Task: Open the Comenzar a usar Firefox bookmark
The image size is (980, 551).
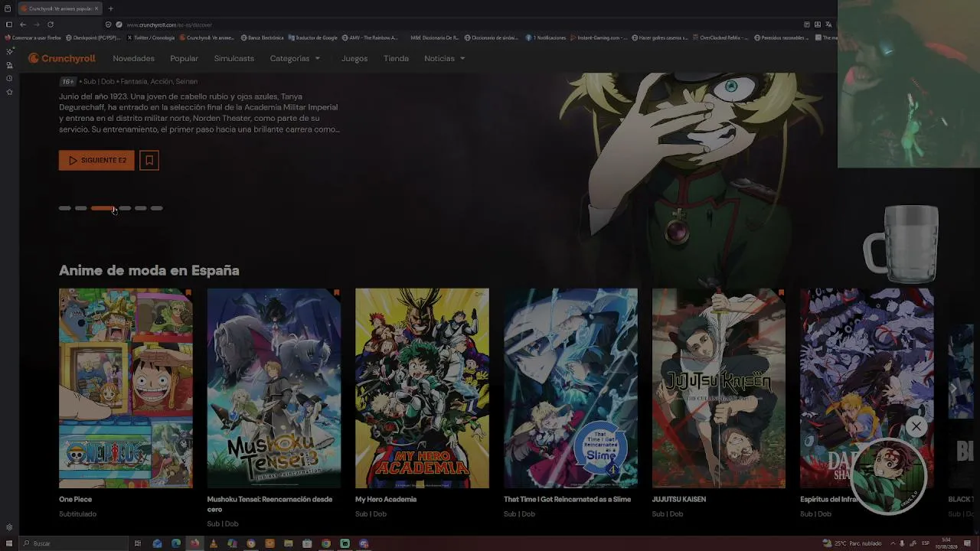Action: pyautogui.click(x=34, y=37)
